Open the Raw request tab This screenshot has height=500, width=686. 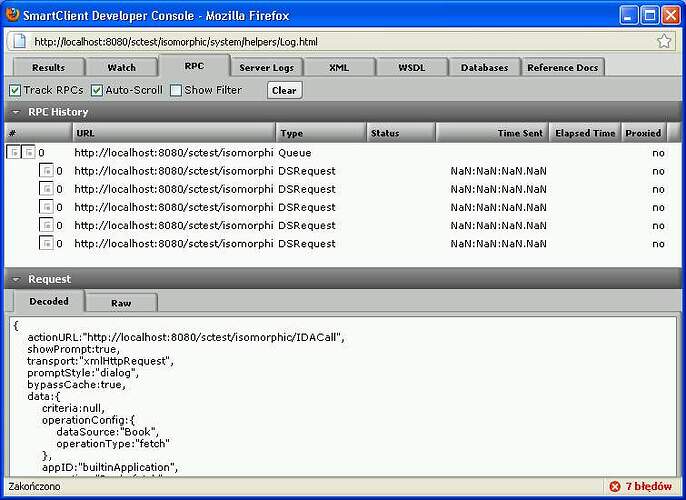click(x=121, y=303)
